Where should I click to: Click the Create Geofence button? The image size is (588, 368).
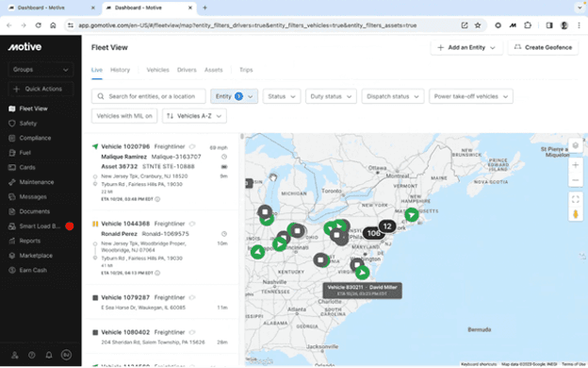543,48
